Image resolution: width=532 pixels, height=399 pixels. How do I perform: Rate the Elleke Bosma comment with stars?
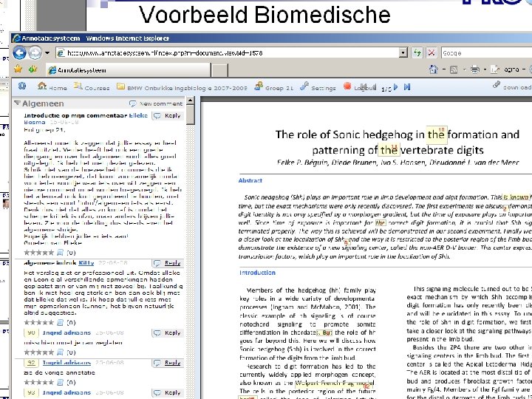tap(38, 253)
